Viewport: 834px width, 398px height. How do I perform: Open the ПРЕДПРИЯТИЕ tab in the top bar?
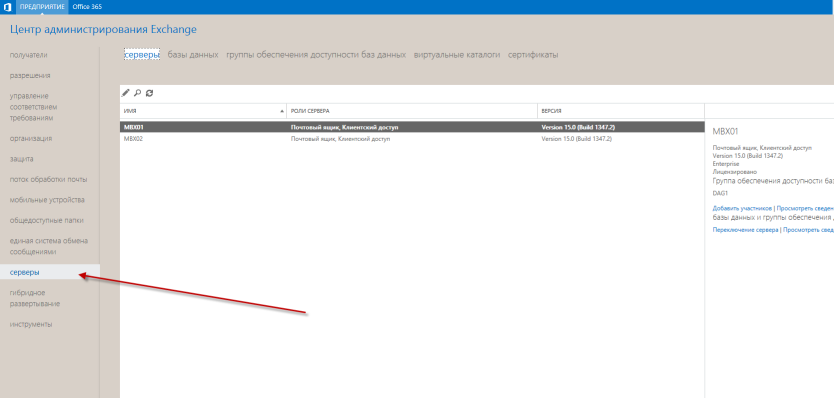[42, 7]
